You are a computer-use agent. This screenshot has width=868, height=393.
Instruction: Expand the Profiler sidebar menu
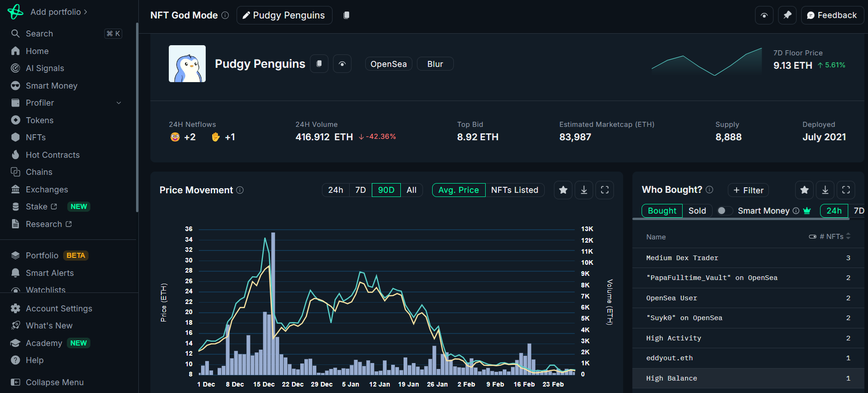click(x=119, y=103)
